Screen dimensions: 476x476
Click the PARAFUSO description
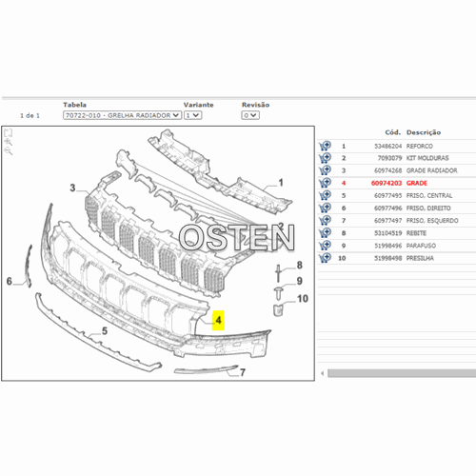pos(421,246)
